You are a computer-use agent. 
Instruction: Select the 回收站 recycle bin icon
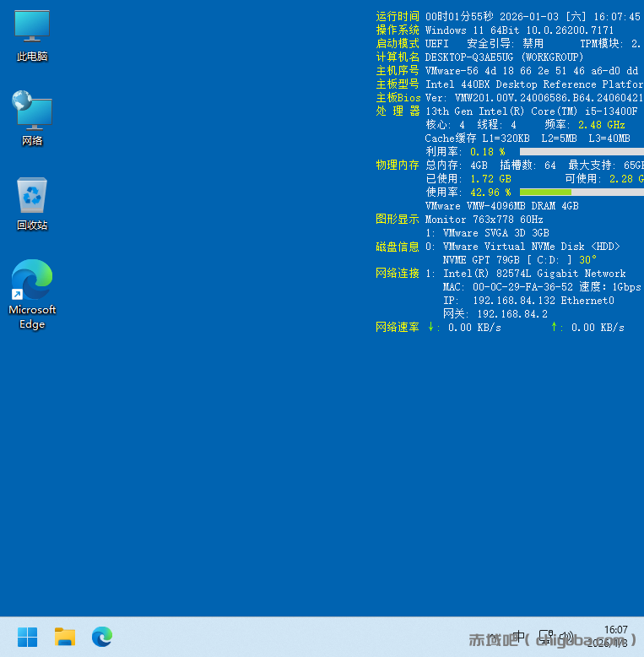pyautogui.click(x=32, y=204)
